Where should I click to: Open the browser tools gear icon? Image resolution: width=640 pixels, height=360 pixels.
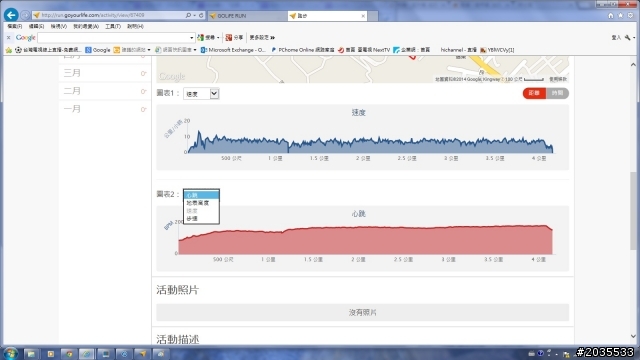tap(630, 16)
